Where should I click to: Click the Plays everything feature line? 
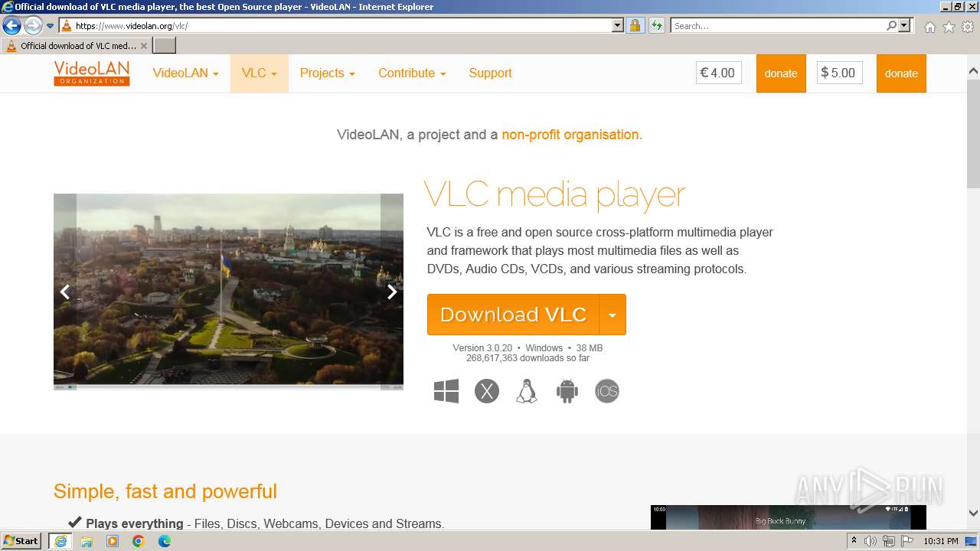tap(256, 523)
